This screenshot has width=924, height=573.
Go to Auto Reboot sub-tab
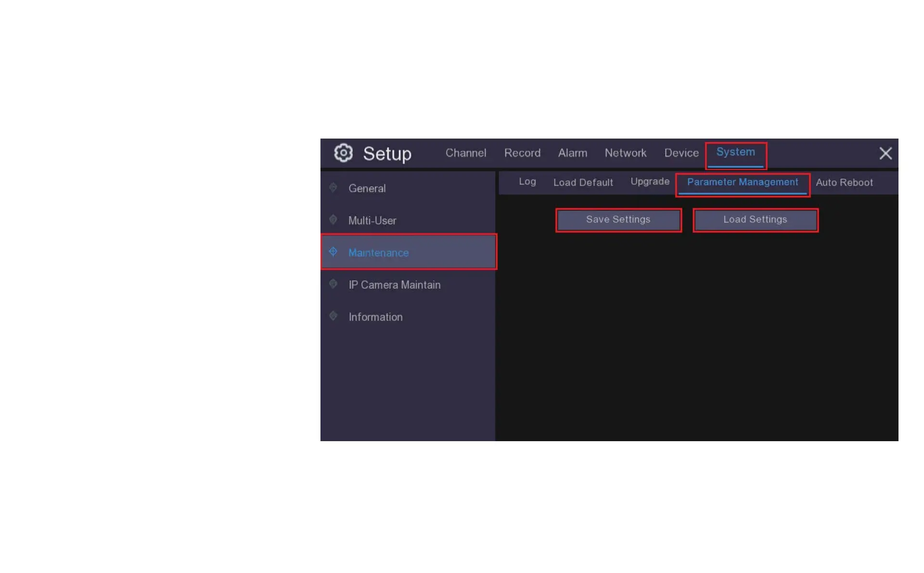[x=844, y=183]
